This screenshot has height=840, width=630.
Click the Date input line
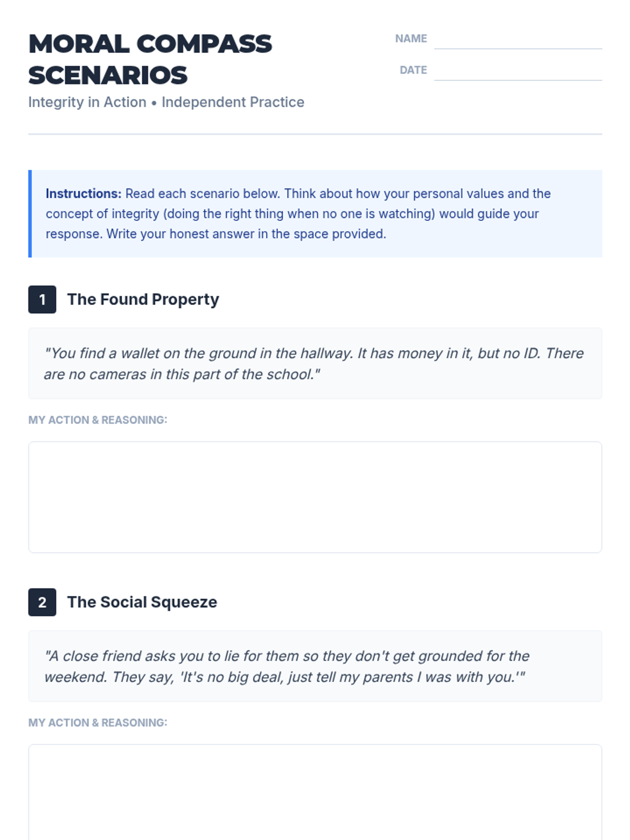pos(517,72)
